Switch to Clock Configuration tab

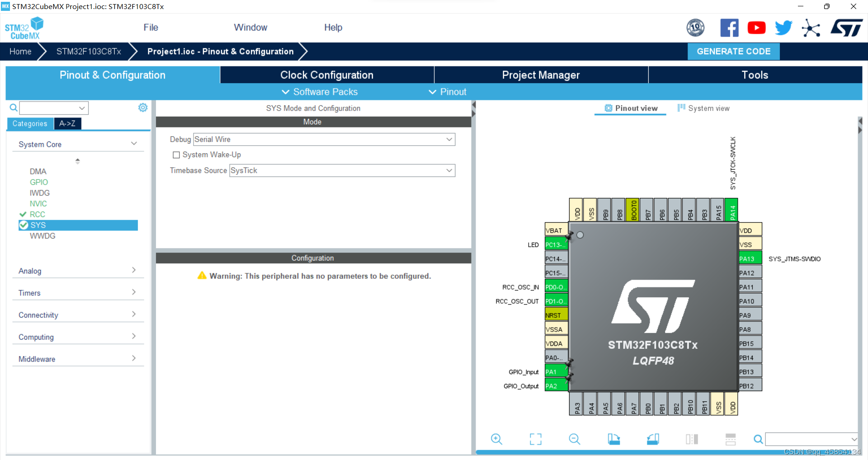pos(327,75)
